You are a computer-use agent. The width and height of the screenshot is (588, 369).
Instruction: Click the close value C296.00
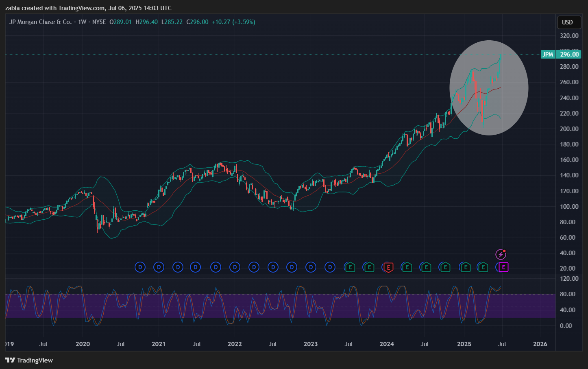coord(197,22)
